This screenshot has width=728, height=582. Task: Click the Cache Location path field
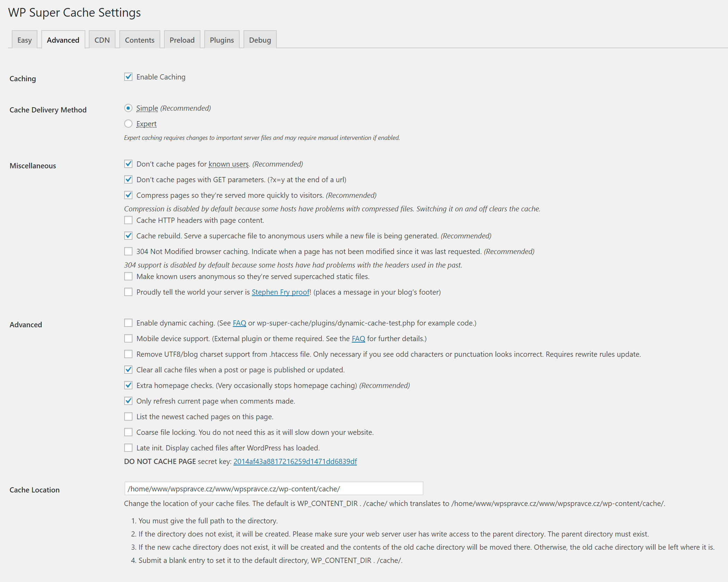(273, 489)
